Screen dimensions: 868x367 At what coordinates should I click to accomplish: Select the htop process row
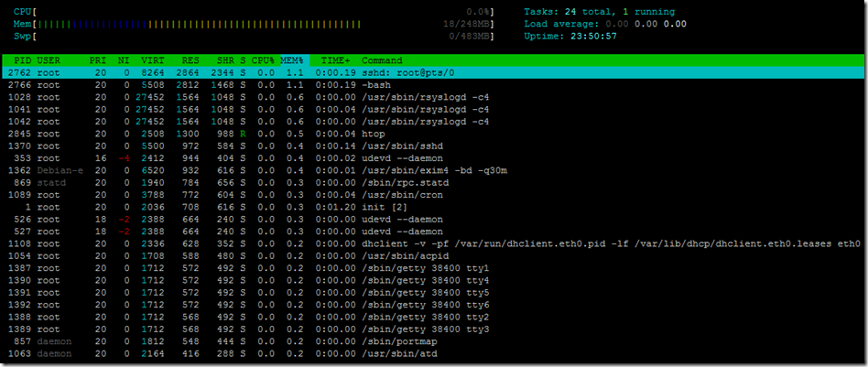tap(433, 134)
